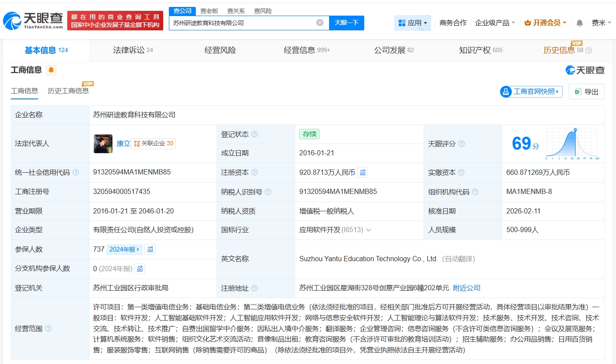Open the help icon beside 历史信息 58
This screenshot has width=616, height=364.
pos(589,50)
